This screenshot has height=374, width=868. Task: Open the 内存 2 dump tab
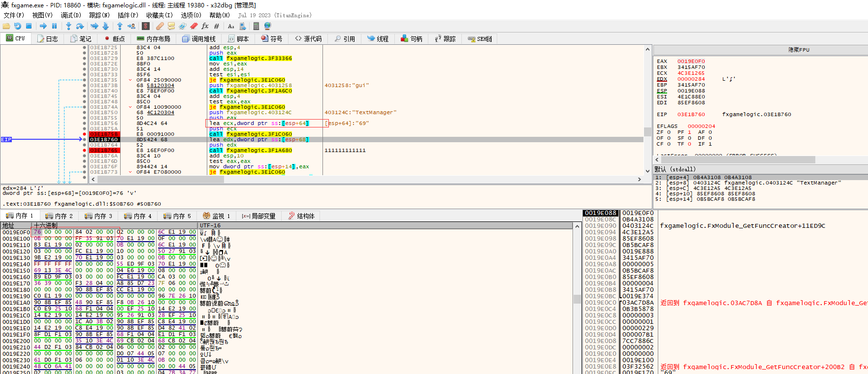(59, 216)
